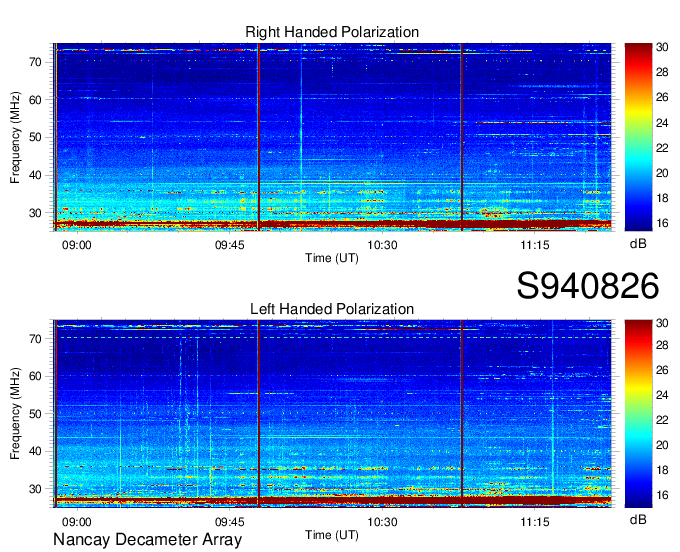Image resolution: width=680 pixels, height=552 pixels.
Task: Click the 20 dB label on Left Handed colorbar
Action: point(662,445)
